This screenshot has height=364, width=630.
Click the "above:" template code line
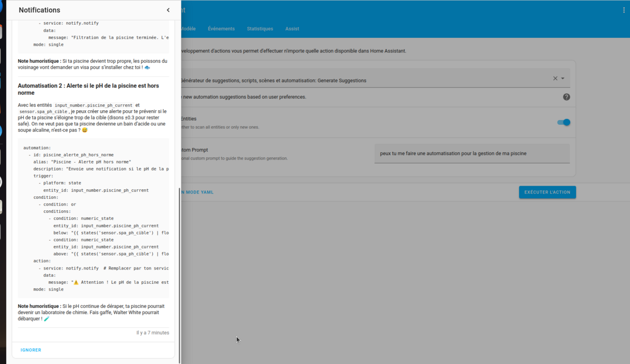[111, 254]
